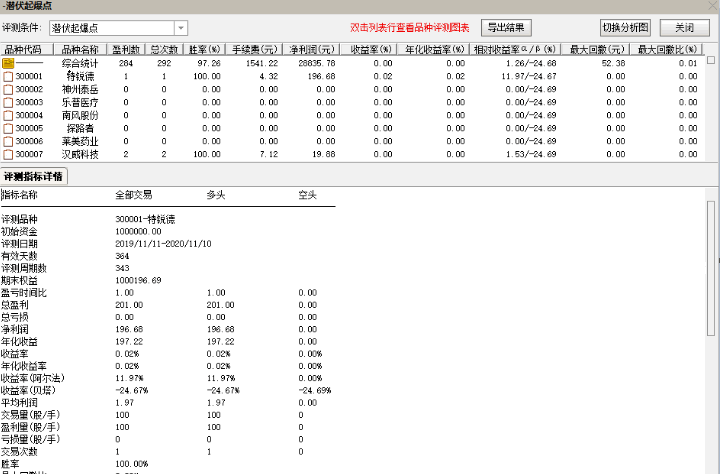Screen dimensions: 720x474
Task: Select the 莱美药业 stock name cell
Action: click(80, 141)
